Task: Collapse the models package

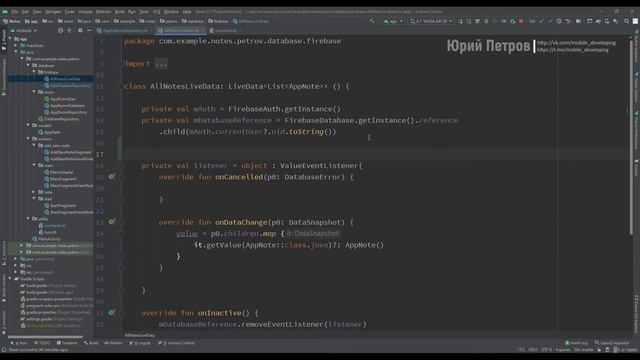Action: point(28,126)
